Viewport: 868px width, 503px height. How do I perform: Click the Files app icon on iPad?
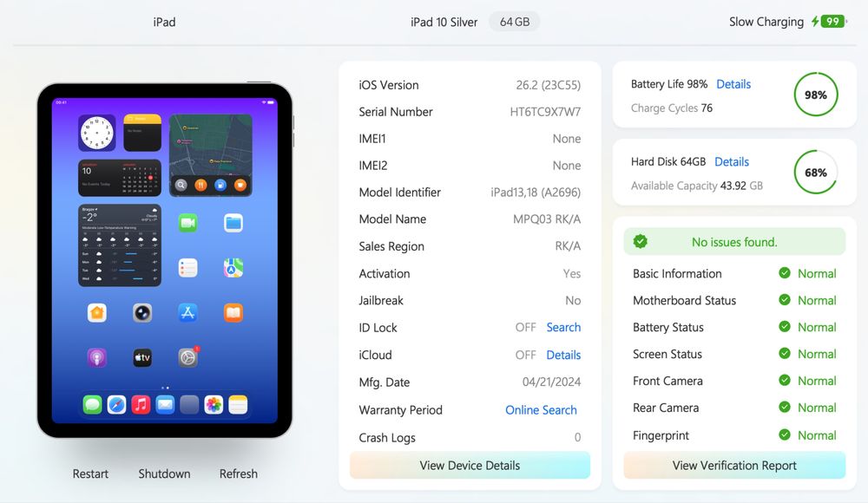(233, 223)
